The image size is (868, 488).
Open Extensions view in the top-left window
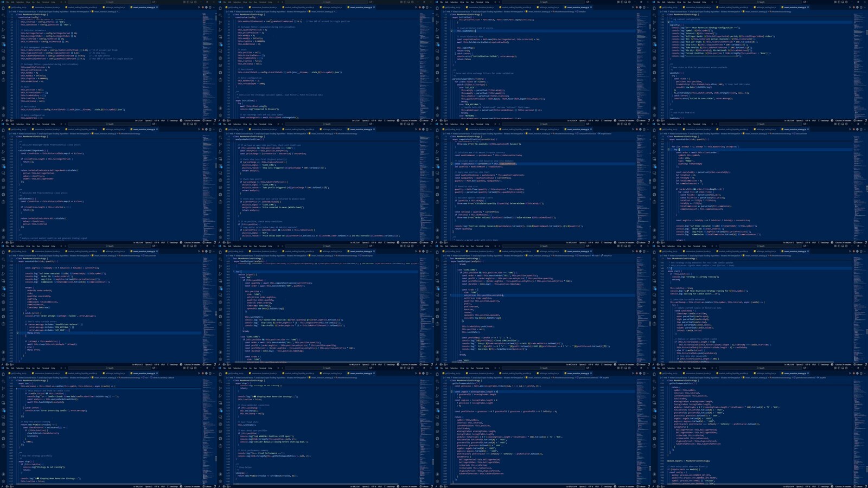pos(3,44)
